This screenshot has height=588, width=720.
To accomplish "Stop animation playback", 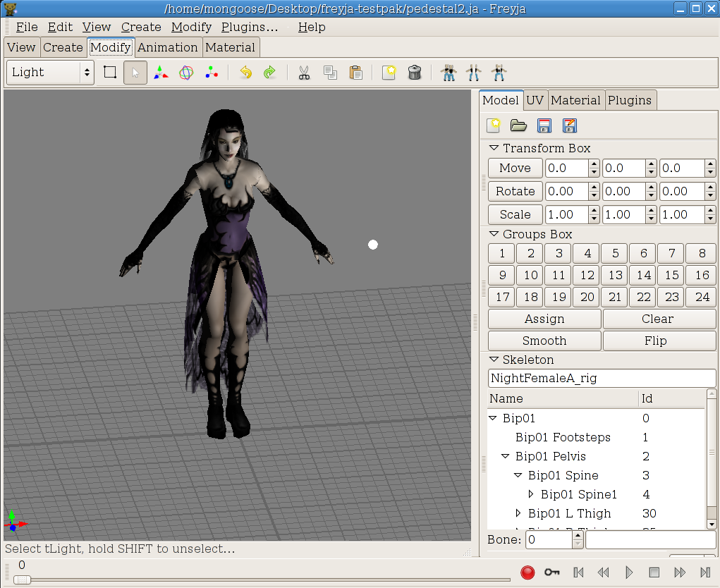I will [654, 572].
